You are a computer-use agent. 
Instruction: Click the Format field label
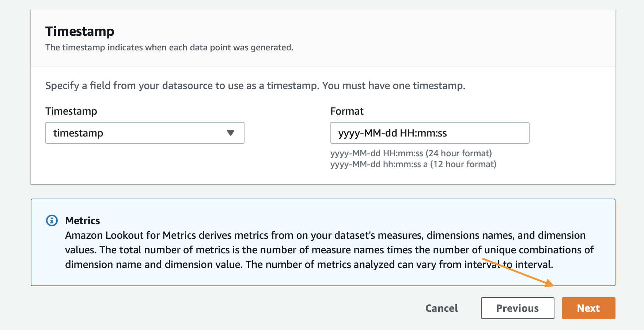(347, 111)
